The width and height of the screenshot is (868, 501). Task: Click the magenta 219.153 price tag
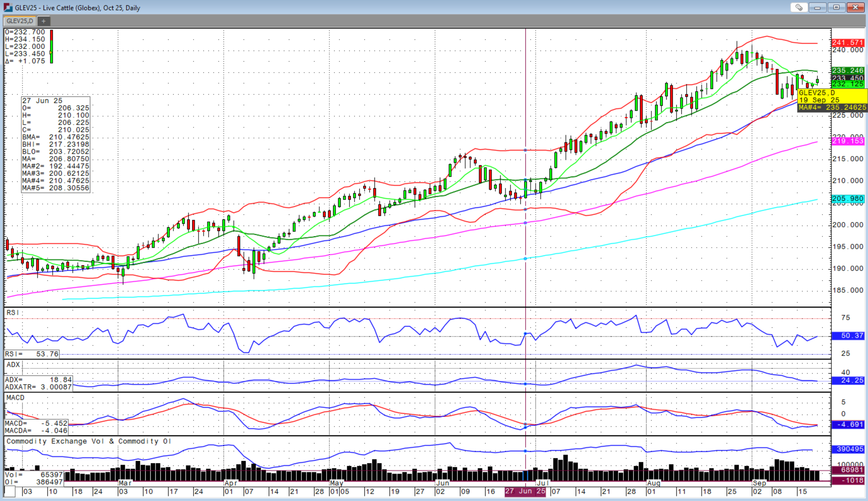[x=848, y=141]
